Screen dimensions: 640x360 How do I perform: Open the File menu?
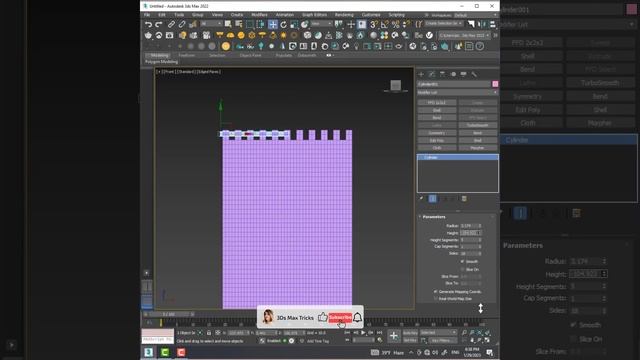[147, 15]
